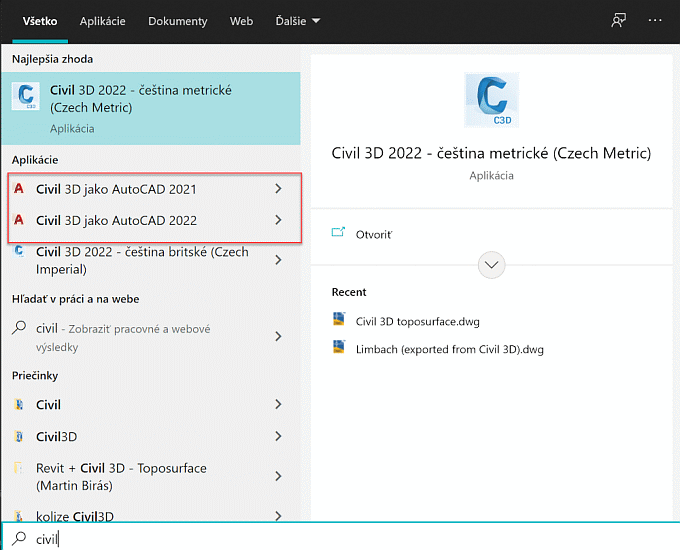Open recent file Limbach (exported from Civil 3D).dwg
Screen dimensions: 680x550
click(450, 349)
